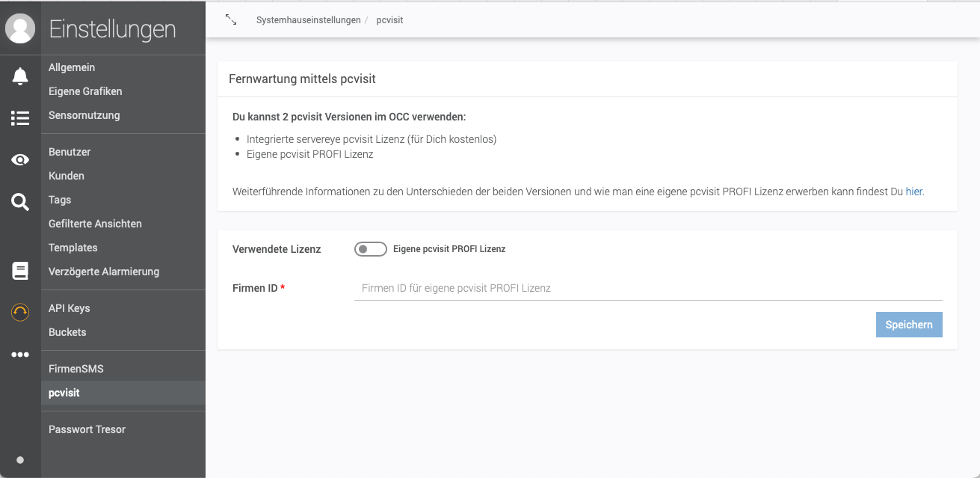Viewport: 980px width, 478px height.
Task: Open the list view sidebar icon
Action: [20, 117]
